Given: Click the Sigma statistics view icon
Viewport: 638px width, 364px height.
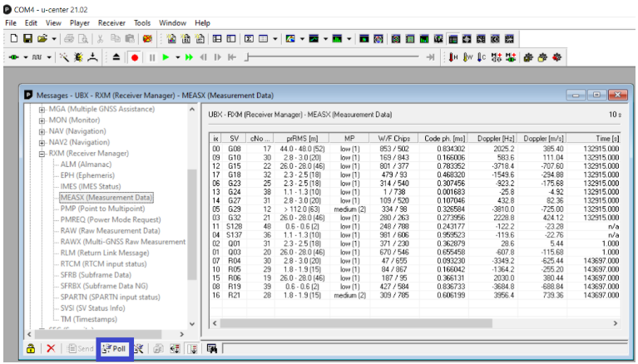Looking at the screenshot, I should (x=249, y=38).
